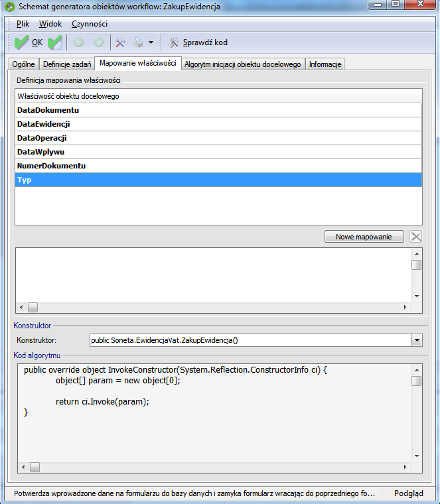This screenshot has height=504, width=440.
Task: Switch to the Definicje zadań tab
Action: pos(67,64)
